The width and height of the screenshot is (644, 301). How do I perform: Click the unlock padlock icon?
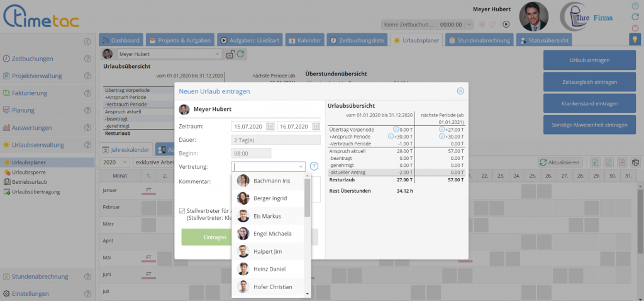[230, 54]
